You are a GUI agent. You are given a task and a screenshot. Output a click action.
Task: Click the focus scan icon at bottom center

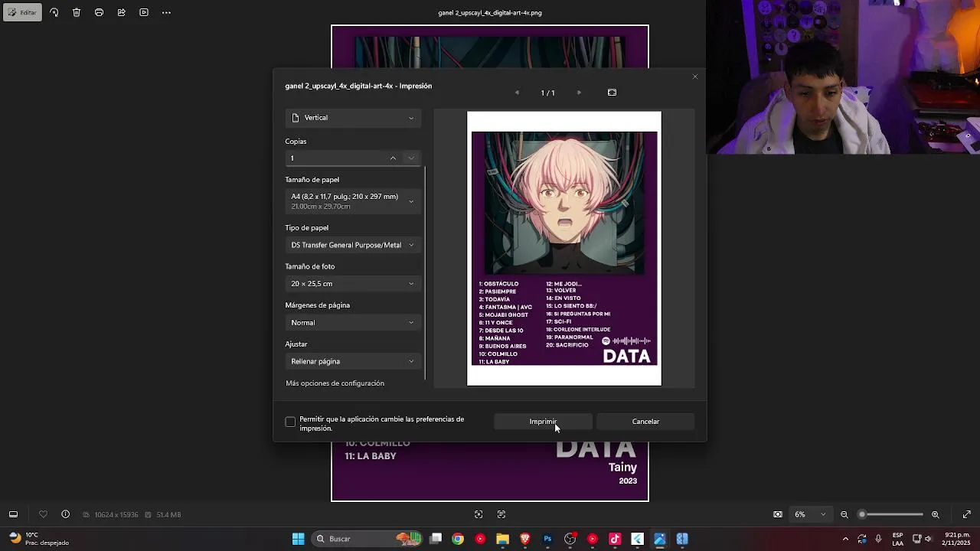(479, 514)
